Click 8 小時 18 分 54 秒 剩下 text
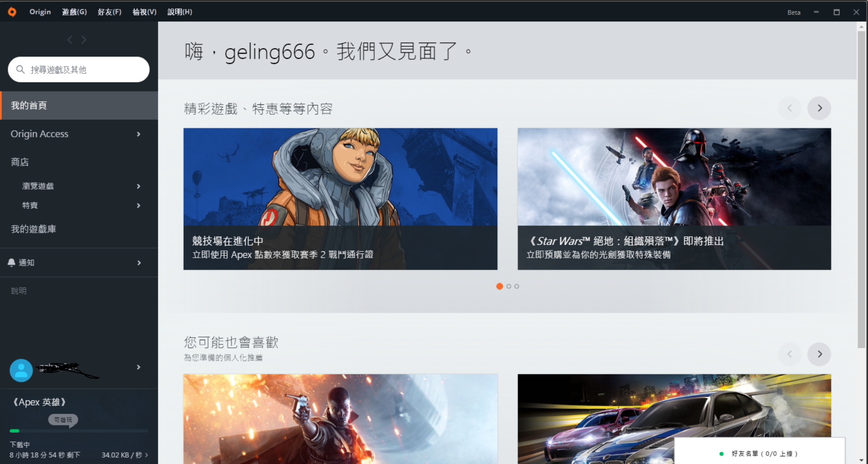868x464 pixels. tap(45, 455)
